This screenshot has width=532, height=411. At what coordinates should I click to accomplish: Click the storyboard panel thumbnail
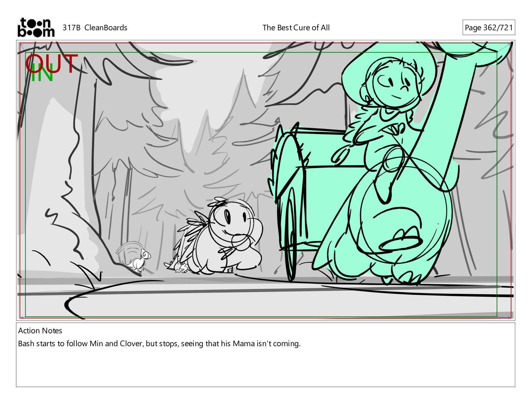[x=265, y=181]
